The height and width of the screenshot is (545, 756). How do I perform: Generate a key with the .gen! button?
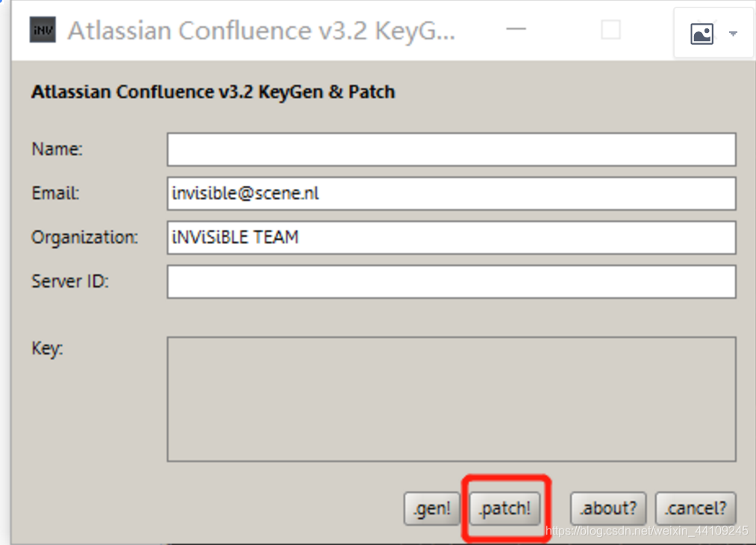(x=432, y=508)
